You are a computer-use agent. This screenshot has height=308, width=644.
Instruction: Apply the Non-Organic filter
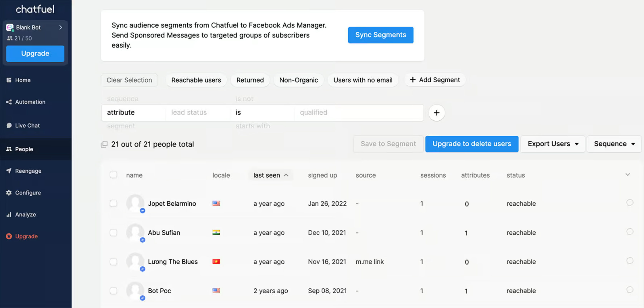pyautogui.click(x=299, y=80)
